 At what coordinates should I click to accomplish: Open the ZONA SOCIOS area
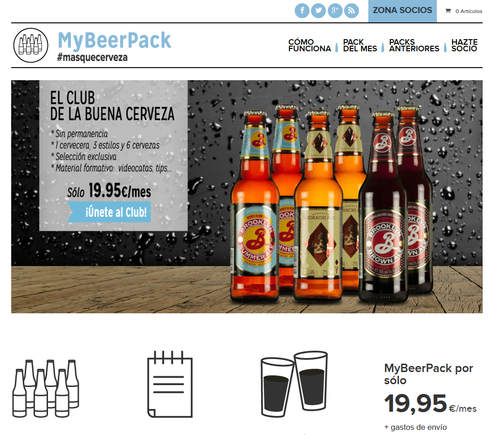(402, 11)
